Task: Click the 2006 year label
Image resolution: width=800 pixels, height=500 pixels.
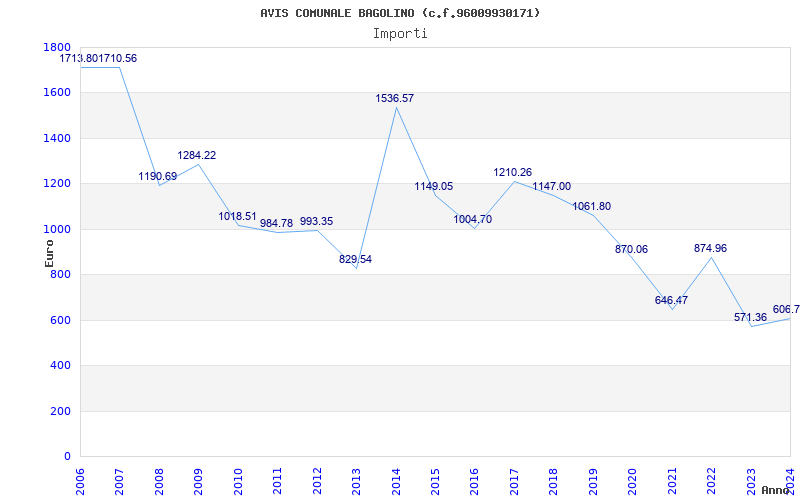Action: pyautogui.click(x=80, y=481)
